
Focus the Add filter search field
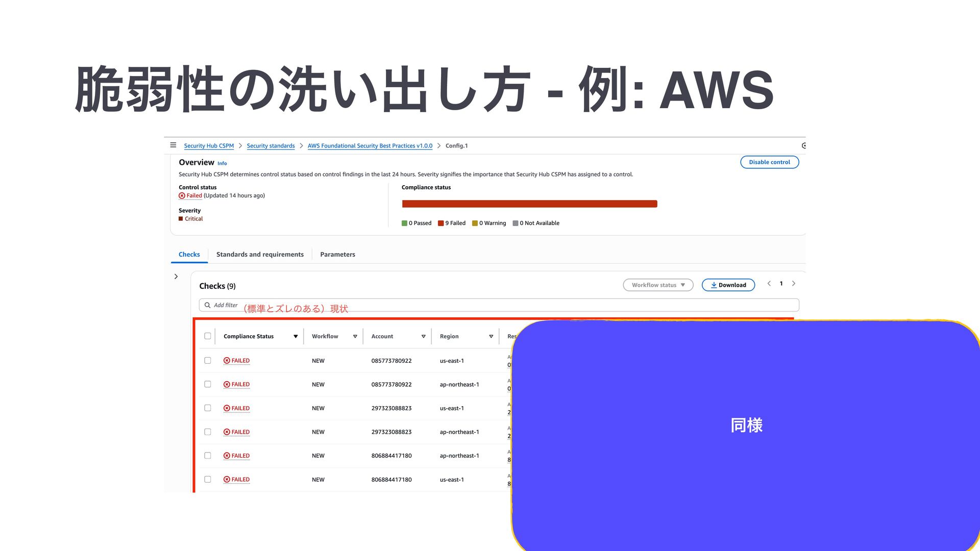click(x=499, y=305)
